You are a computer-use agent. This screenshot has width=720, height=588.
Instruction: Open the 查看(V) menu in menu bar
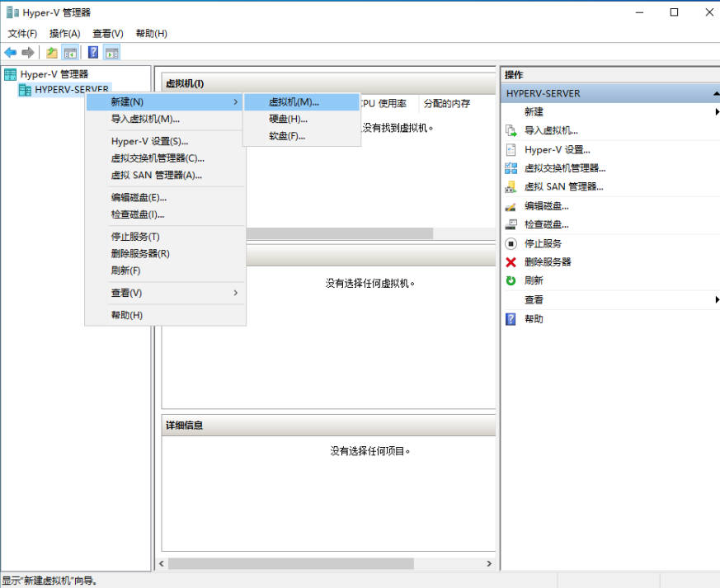point(108,34)
